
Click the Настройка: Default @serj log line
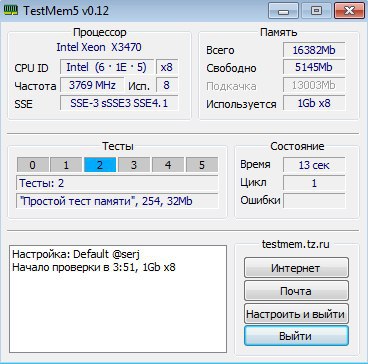(x=76, y=255)
